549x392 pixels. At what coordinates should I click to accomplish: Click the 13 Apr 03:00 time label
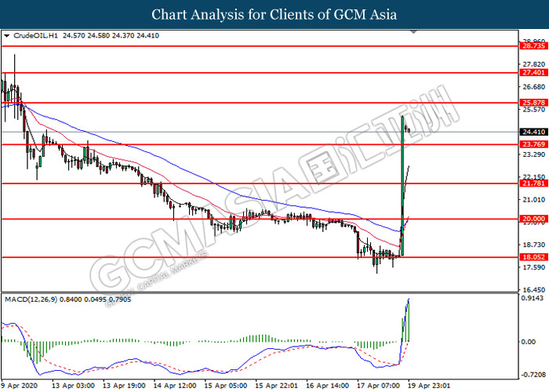73,386
